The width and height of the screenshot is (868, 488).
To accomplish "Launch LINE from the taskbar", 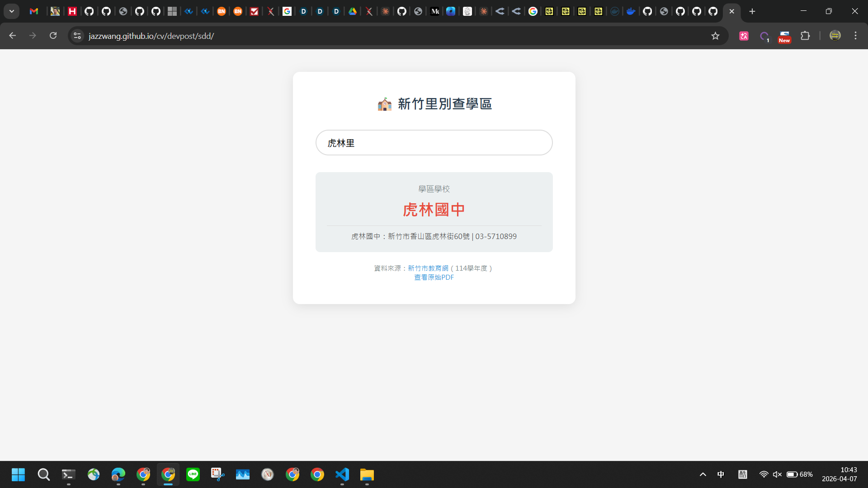I will coord(193,474).
